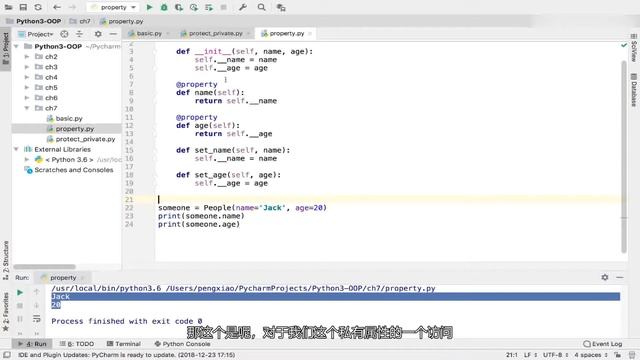Viewport: 640px width, 360px height.
Task: Open the Python Console tool window
Action: 182,344
